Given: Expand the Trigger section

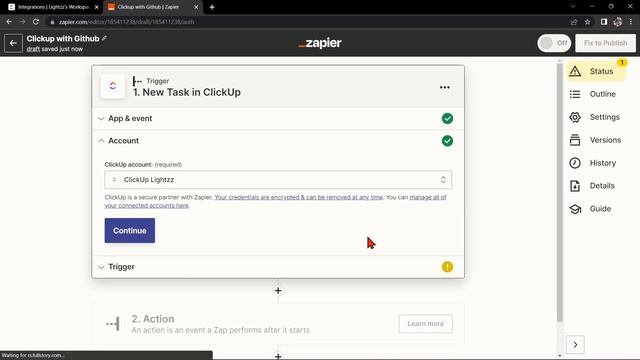Looking at the screenshot, I should tap(278, 267).
